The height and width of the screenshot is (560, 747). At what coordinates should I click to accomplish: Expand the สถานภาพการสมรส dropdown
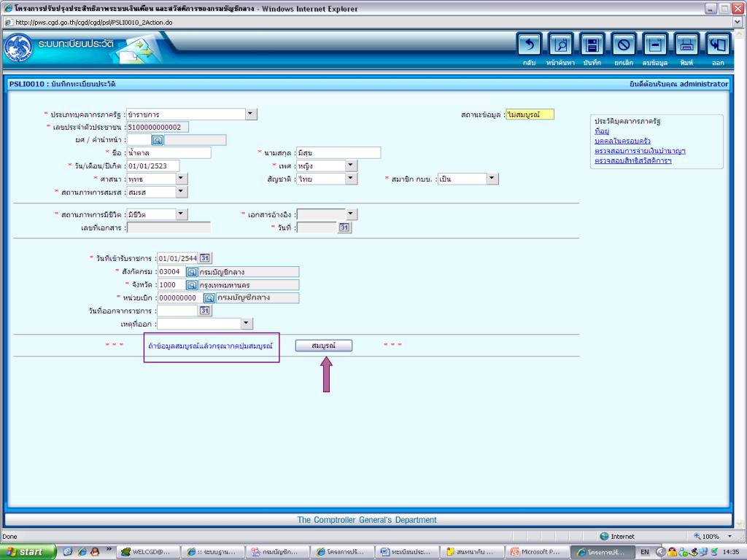point(182,192)
